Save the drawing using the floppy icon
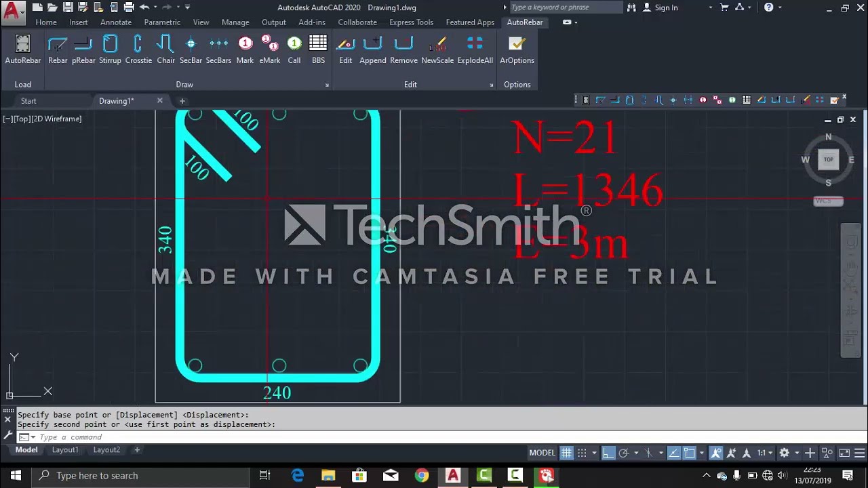The width and height of the screenshot is (868, 488). coord(68,7)
